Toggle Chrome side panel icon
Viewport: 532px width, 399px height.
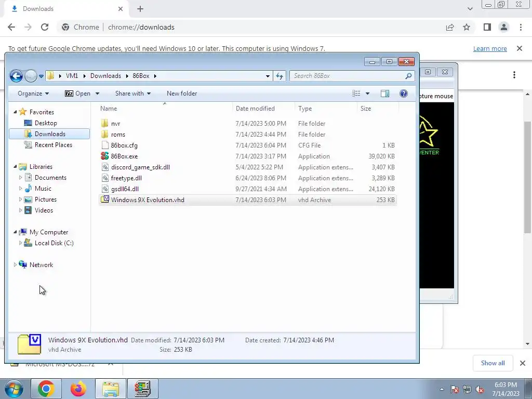[487, 27]
